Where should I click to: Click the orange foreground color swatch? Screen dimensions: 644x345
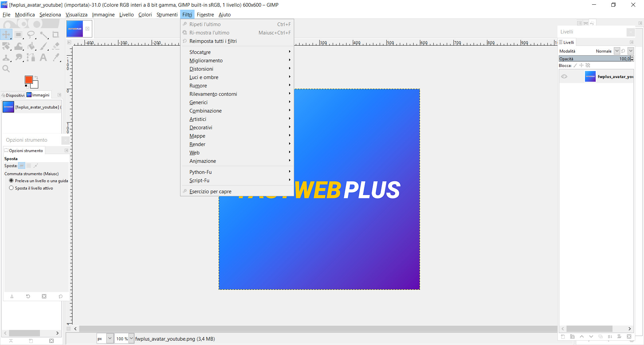29,79
